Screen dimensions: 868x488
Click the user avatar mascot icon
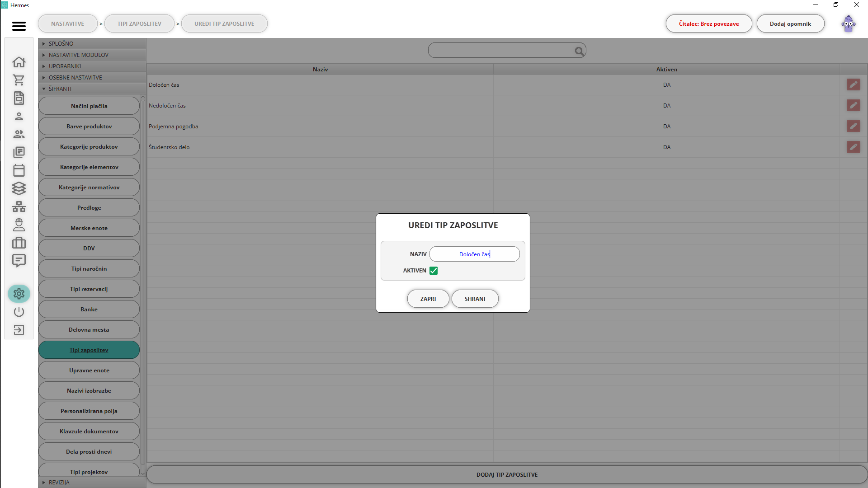(x=848, y=24)
